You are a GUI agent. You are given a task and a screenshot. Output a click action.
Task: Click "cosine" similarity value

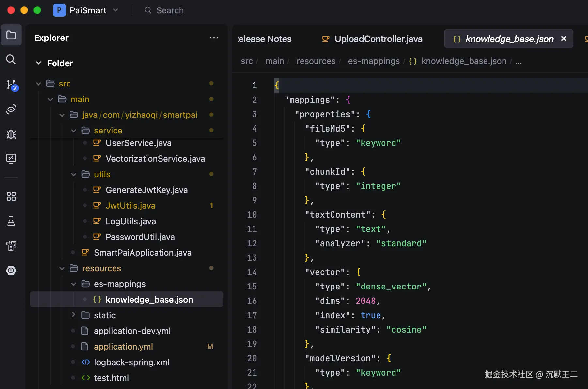coord(406,330)
